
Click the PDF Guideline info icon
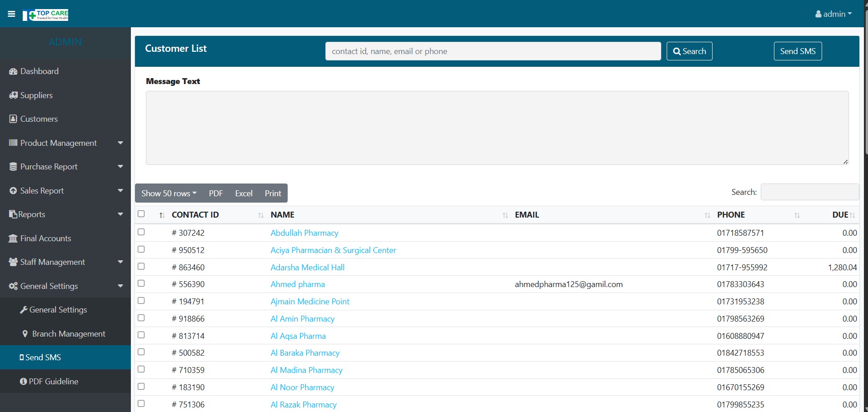23,382
